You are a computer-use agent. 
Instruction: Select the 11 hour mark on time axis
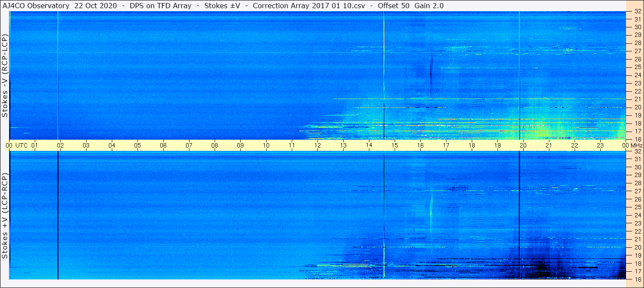[x=292, y=145]
